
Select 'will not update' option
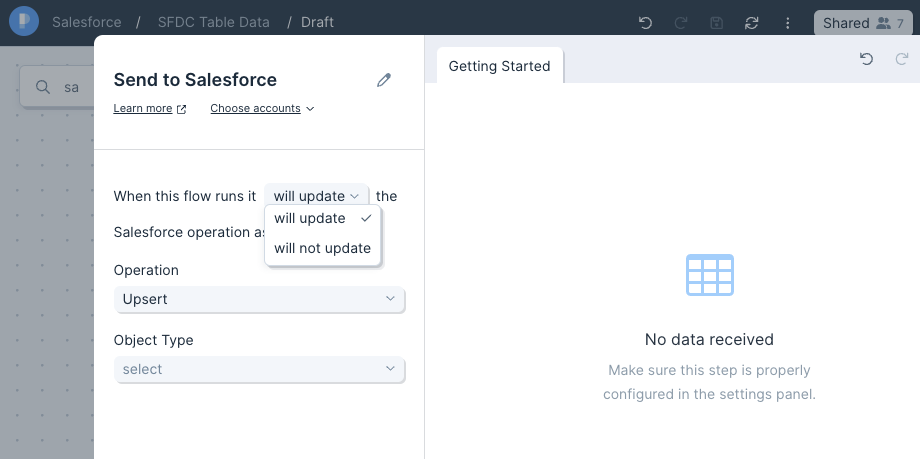point(323,248)
